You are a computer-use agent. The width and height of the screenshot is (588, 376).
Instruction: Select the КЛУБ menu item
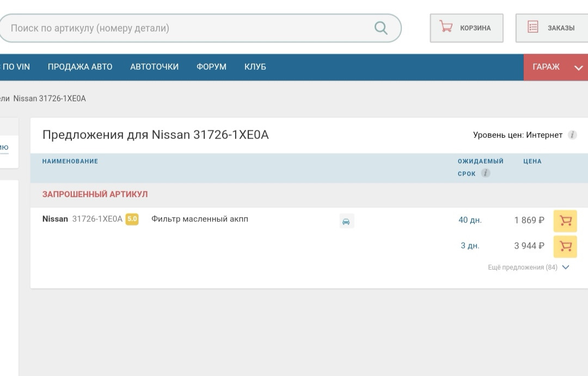255,67
